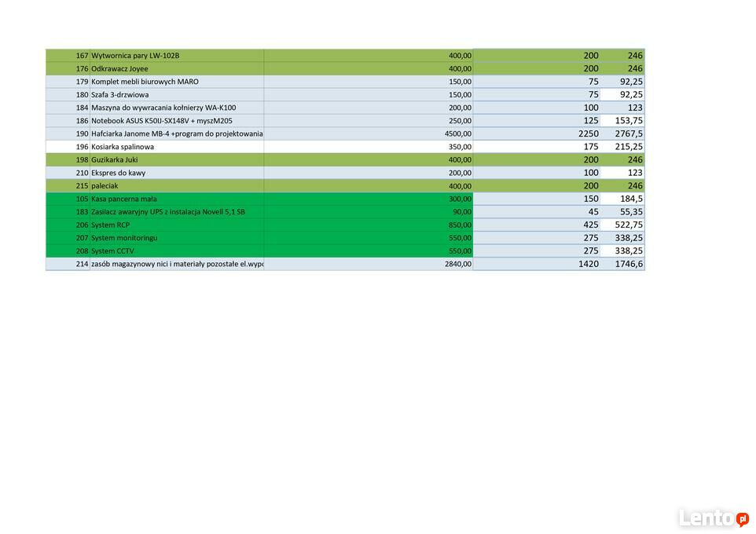
Task: Select value 2250 in Hafciarka row
Action: (x=537, y=133)
